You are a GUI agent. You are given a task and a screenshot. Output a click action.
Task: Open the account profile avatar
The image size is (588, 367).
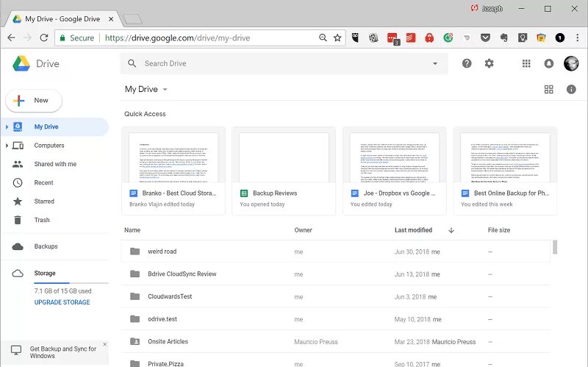pyautogui.click(x=571, y=63)
